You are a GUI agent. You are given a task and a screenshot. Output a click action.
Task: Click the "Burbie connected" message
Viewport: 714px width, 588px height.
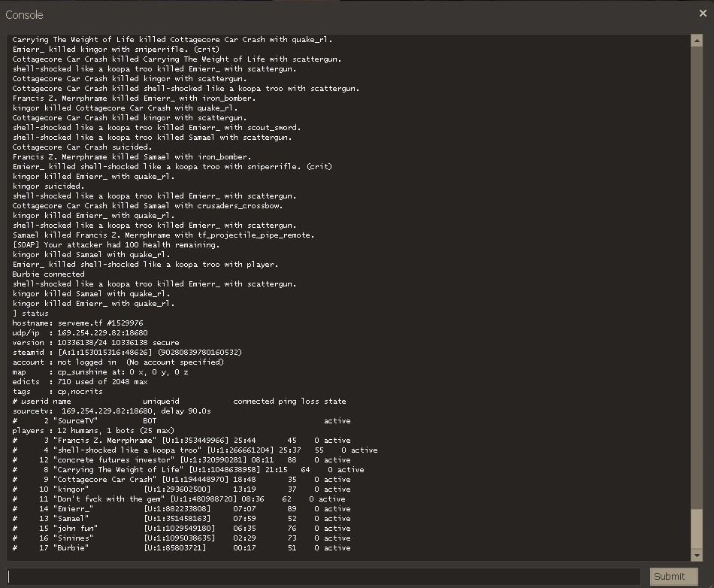[48, 274]
